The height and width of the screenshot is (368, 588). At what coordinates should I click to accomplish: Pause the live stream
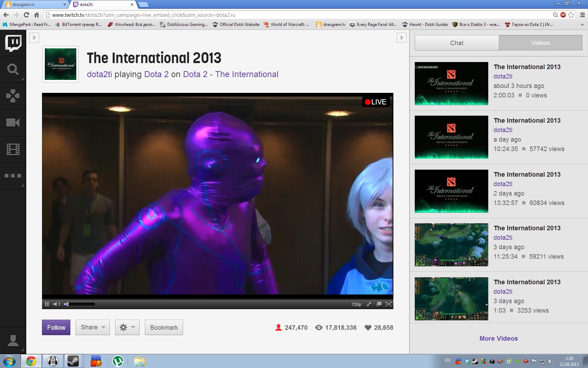click(47, 304)
